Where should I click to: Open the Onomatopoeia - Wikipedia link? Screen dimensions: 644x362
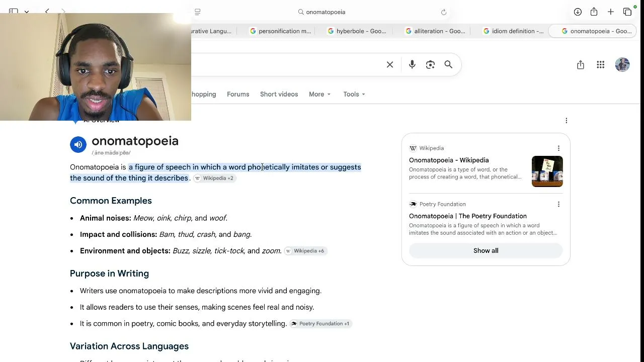tap(449, 160)
